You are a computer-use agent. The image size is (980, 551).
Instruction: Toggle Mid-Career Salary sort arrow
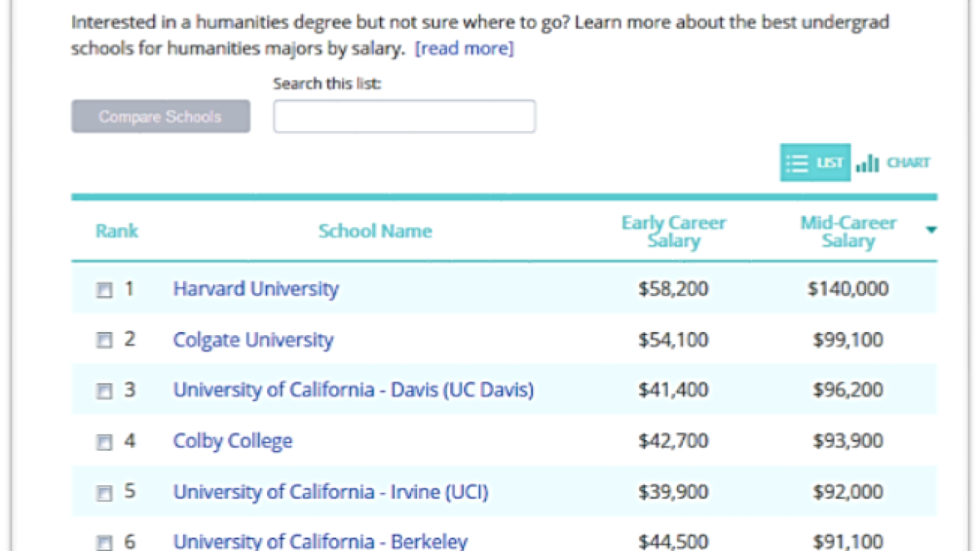point(931,230)
